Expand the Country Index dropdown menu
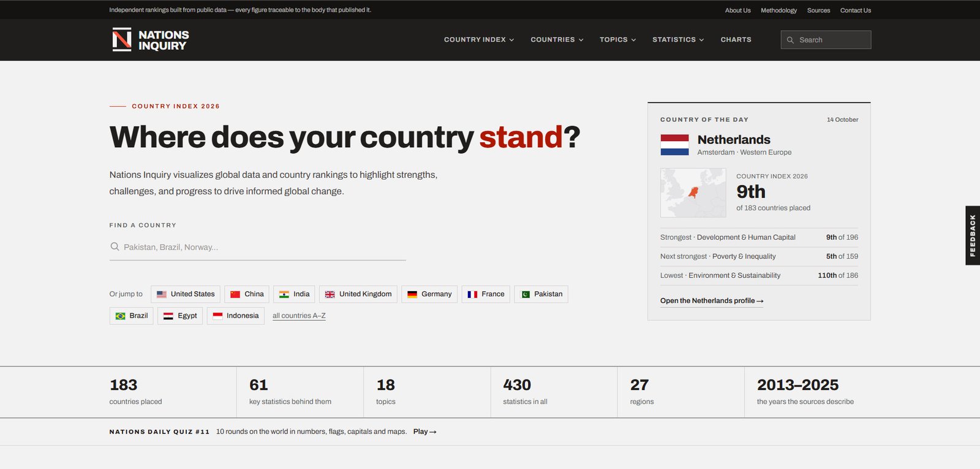The height and width of the screenshot is (469, 980). click(479, 40)
